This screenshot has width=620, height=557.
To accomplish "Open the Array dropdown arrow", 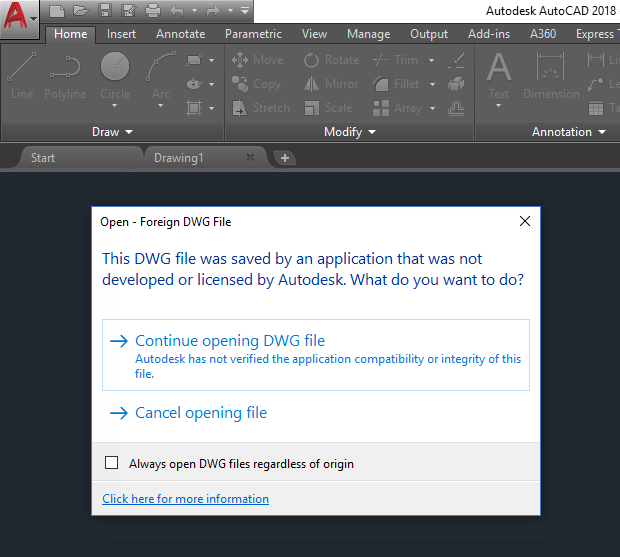I will (433, 108).
